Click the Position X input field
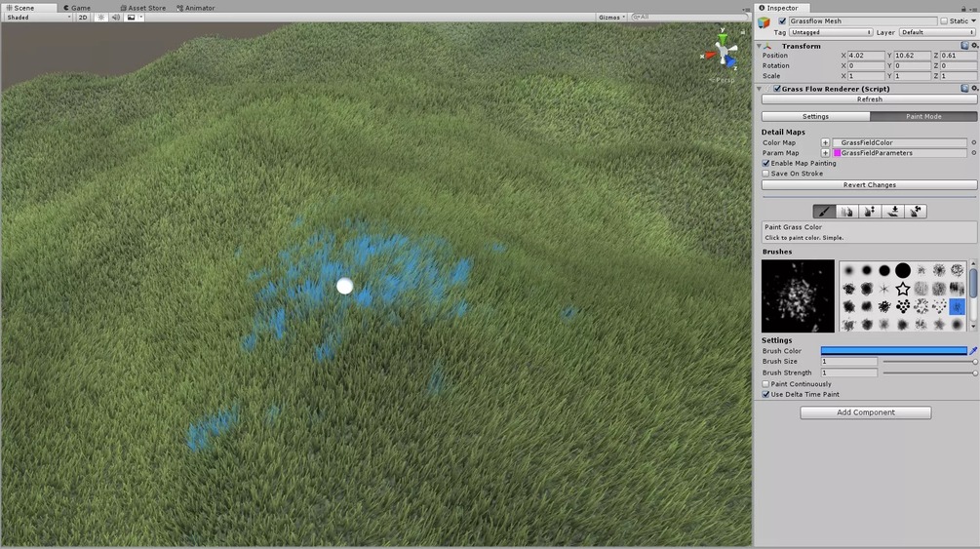 866,55
